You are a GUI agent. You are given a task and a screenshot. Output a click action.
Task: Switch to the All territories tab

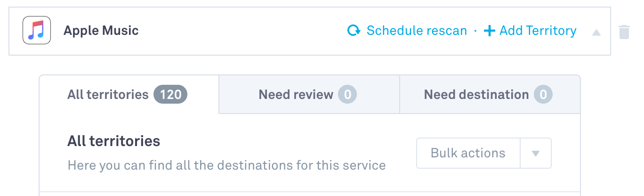point(108,95)
